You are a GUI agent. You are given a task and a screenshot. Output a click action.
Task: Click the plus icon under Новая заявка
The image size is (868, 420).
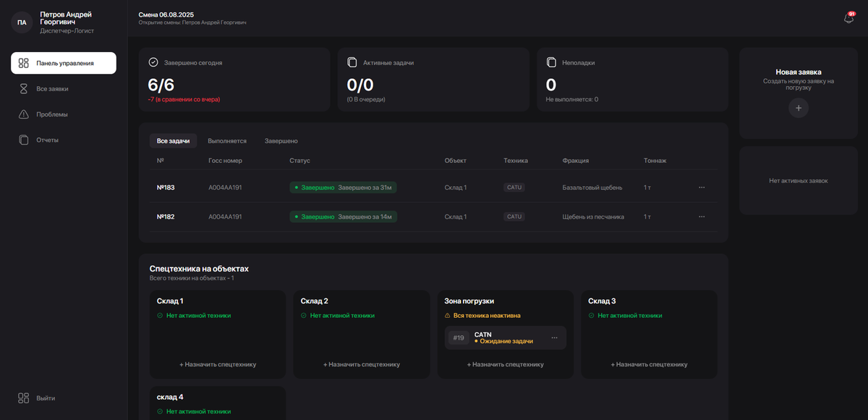(x=799, y=108)
